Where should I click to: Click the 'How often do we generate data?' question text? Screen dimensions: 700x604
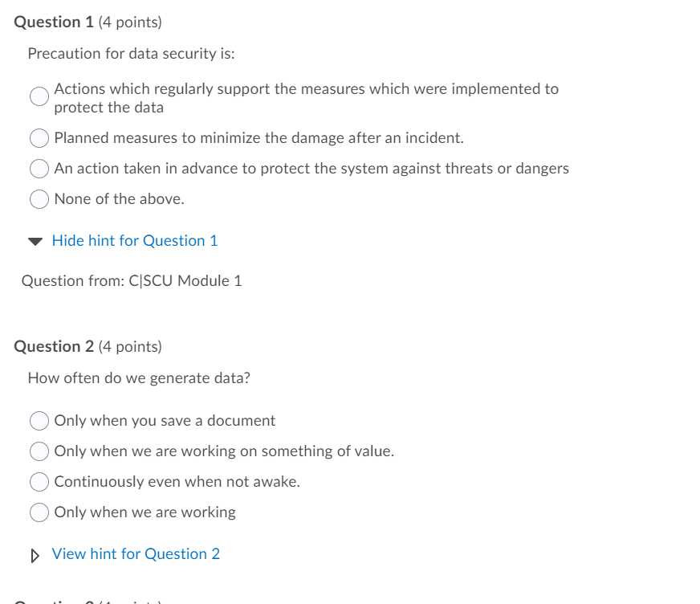click(140, 377)
